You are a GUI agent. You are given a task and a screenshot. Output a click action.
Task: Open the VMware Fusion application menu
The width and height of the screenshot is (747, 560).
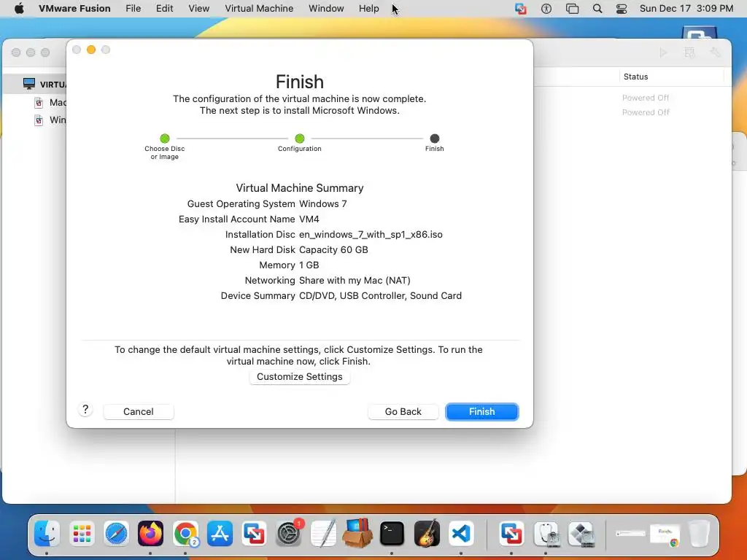point(74,8)
